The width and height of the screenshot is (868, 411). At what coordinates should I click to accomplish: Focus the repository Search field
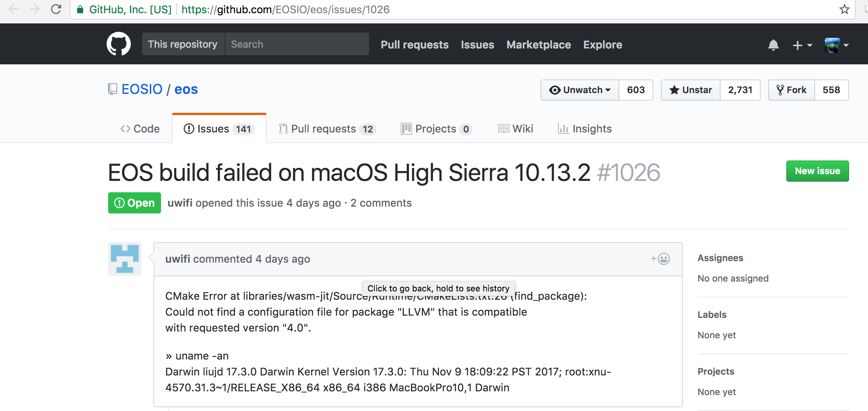(296, 44)
